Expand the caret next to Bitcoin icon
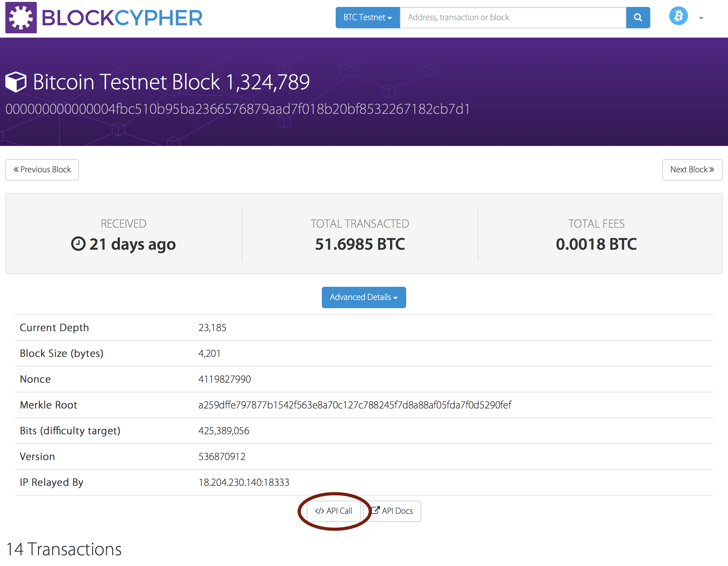Viewport: 728px width, 566px height. [701, 18]
